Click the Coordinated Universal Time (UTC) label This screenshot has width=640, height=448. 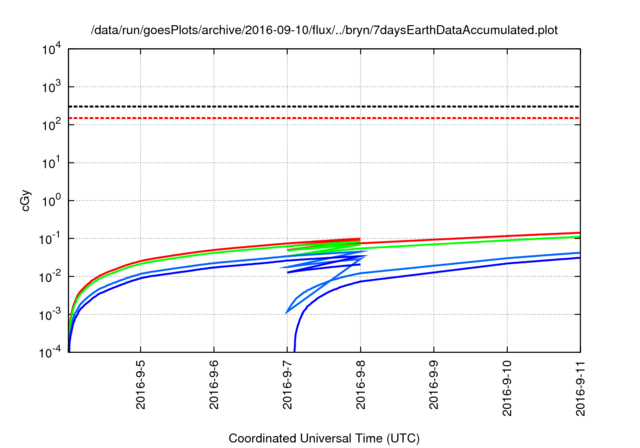pyautogui.click(x=324, y=438)
